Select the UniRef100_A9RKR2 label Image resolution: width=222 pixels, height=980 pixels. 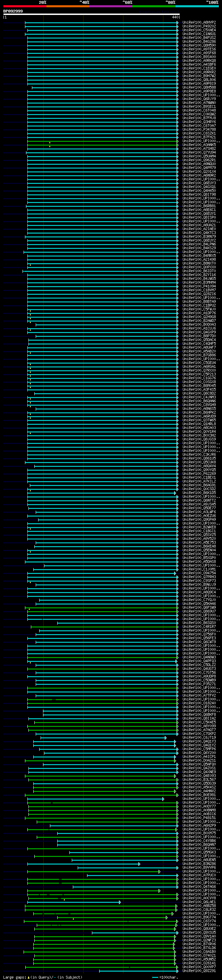(x=199, y=72)
